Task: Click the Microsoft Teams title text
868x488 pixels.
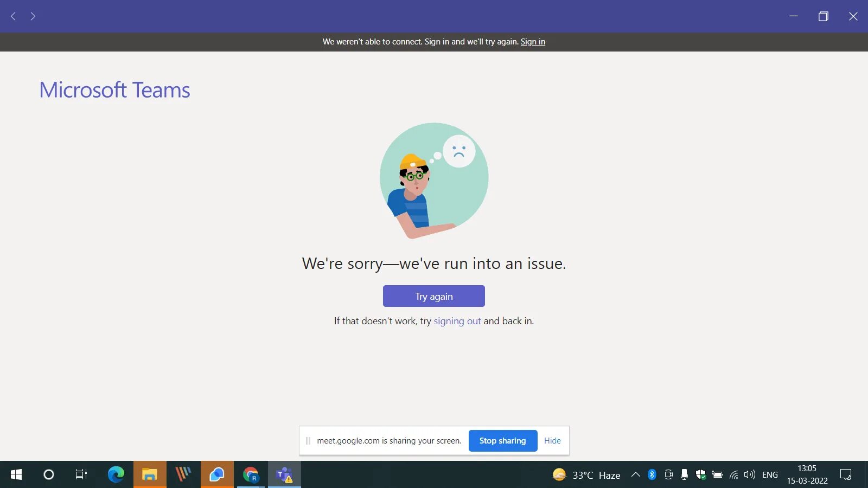Action: [114, 90]
